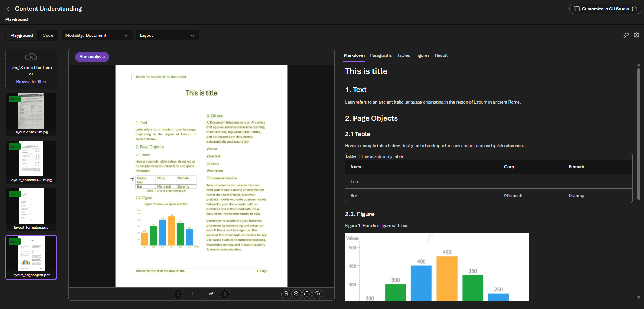Switch to the Code view
Image resolution: width=644 pixels, height=309 pixels.
pos(48,35)
